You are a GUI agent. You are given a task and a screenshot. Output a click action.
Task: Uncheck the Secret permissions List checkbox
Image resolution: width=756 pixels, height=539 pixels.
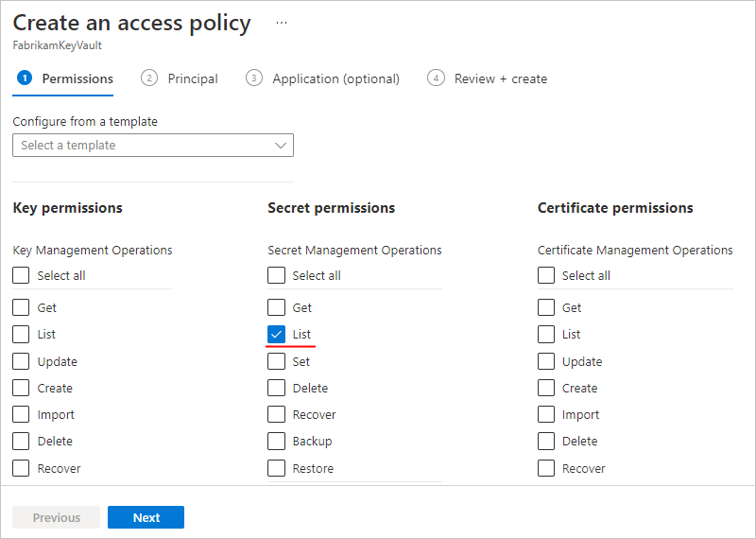(x=276, y=334)
